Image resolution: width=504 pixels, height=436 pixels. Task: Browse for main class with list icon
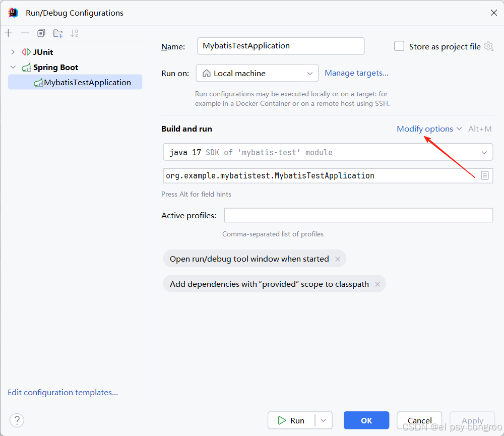(485, 175)
